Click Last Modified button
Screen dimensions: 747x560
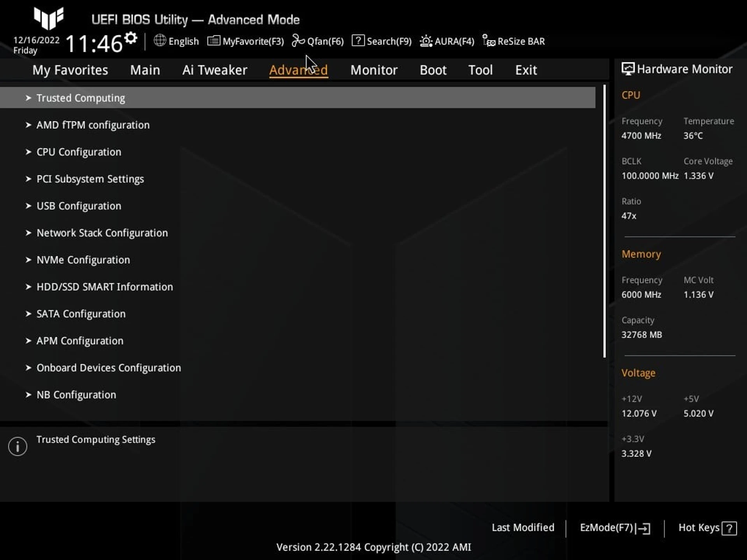523,528
